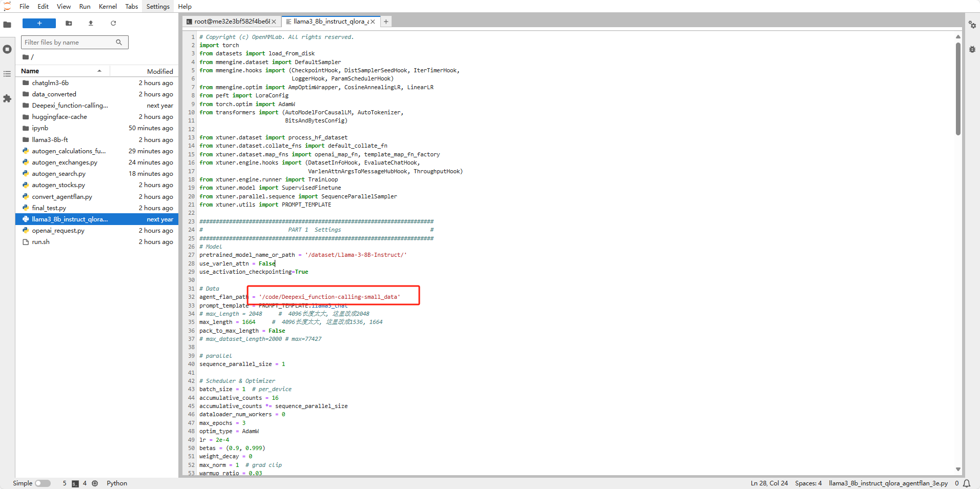Click the folder icon of ipynb

tap(26, 128)
